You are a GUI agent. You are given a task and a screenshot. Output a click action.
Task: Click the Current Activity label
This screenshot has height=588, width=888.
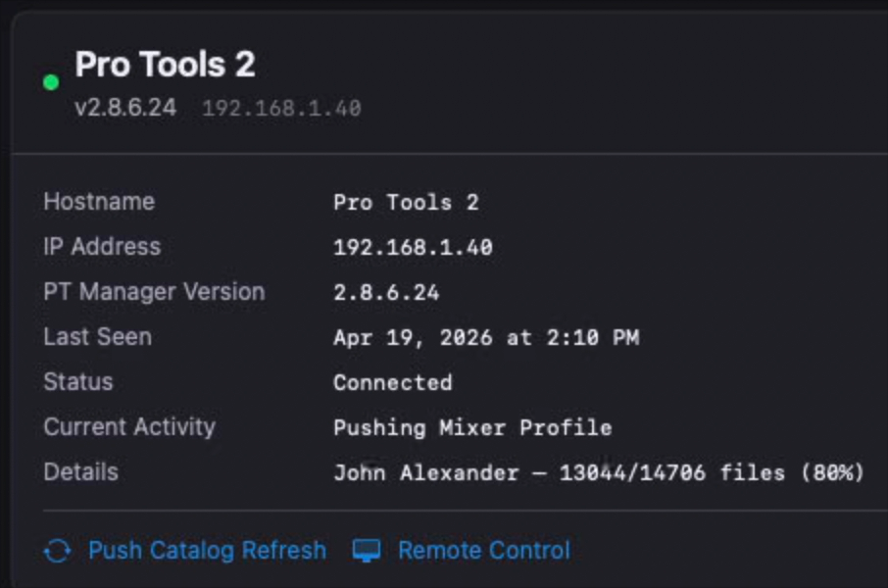129,427
